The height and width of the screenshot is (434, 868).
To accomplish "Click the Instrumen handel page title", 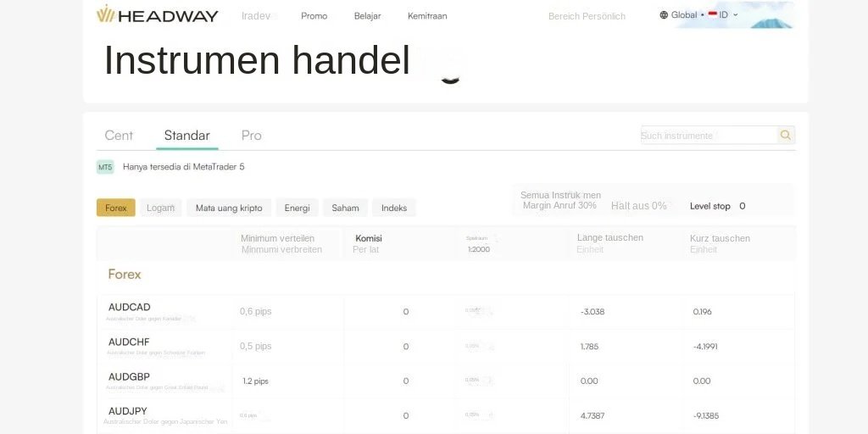I will coord(257,60).
